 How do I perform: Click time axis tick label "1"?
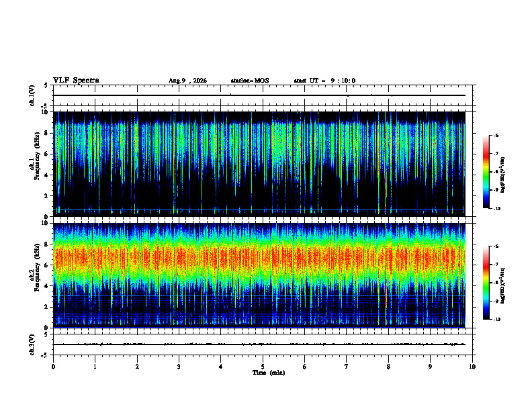click(x=95, y=367)
